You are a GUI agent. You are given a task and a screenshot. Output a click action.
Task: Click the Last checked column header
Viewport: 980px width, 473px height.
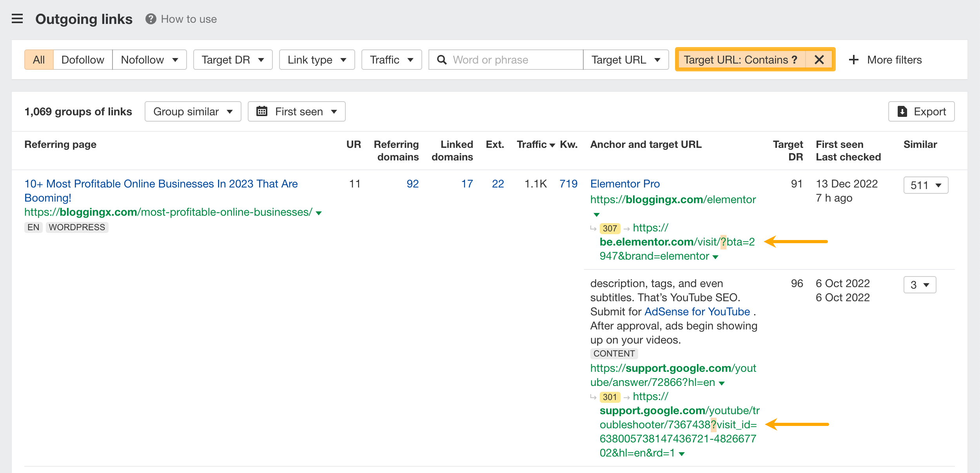pyautogui.click(x=848, y=157)
